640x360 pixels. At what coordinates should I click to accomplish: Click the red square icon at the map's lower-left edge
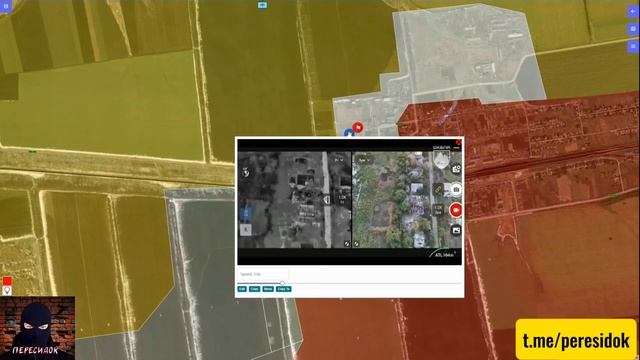[7, 281]
